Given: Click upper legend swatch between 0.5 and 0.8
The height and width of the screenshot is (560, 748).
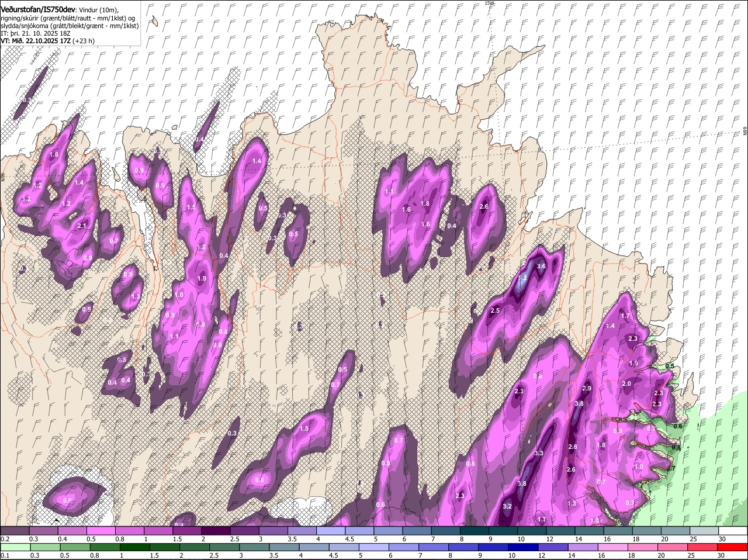Looking at the screenshot, I should coord(101,531).
